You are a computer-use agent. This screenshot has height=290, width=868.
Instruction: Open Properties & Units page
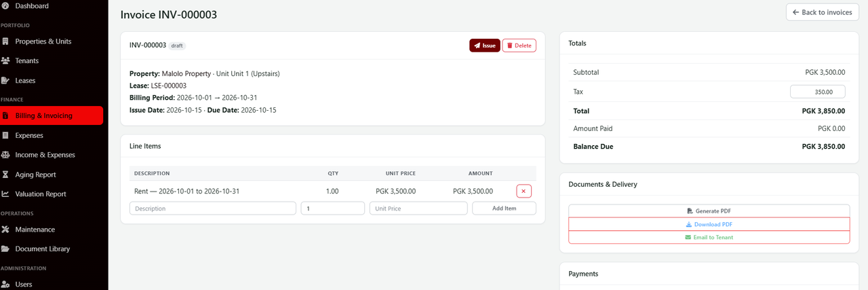tap(52, 41)
